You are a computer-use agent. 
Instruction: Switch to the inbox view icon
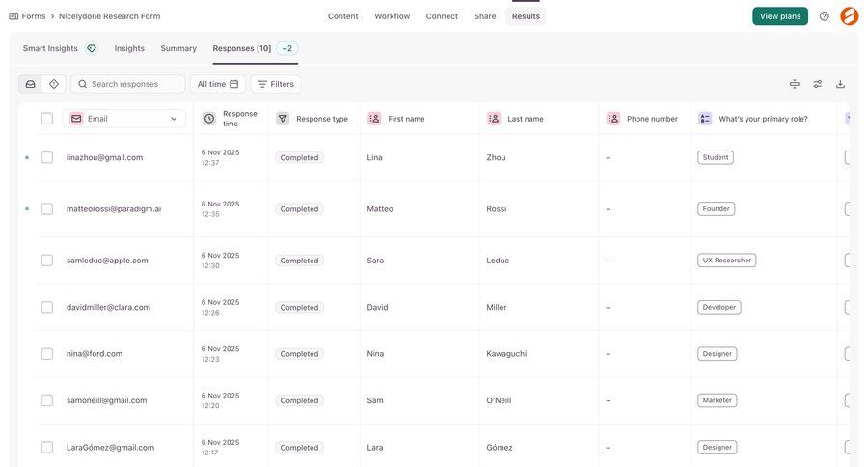[x=31, y=84]
